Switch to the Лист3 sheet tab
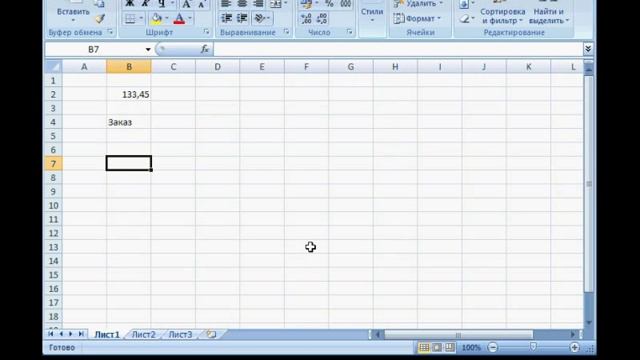The image size is (640, 360). click(x=180, y=335)
